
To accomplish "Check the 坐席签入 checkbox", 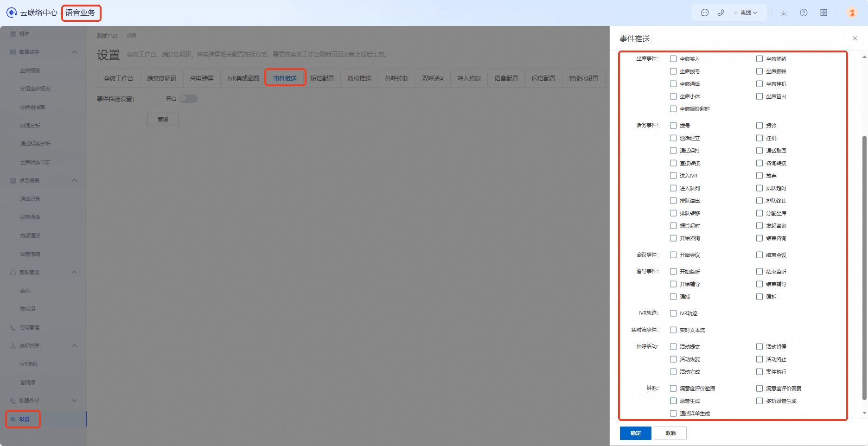I will point(673,59).
